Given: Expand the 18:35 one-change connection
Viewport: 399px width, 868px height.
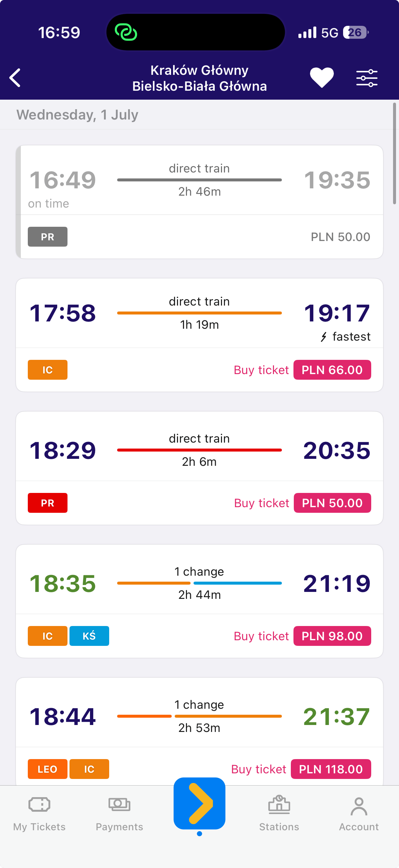Looking at the screenshot, I should pos(199,580).
